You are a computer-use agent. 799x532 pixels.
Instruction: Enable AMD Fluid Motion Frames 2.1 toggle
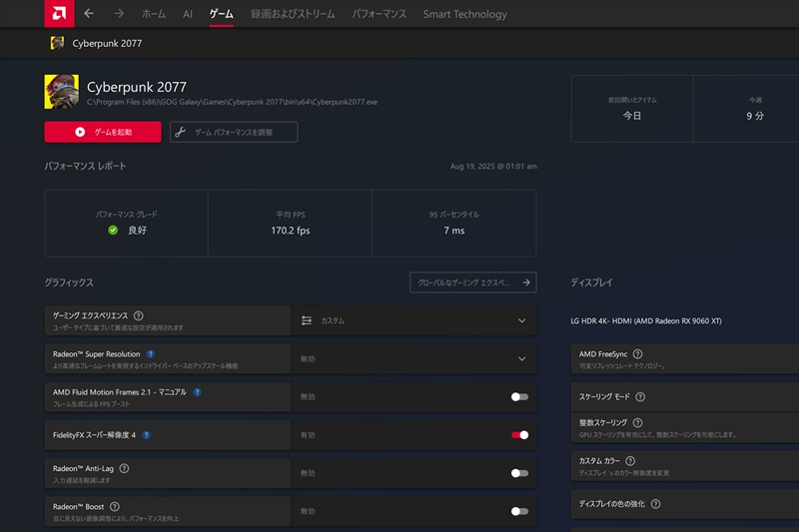(519, 396)
